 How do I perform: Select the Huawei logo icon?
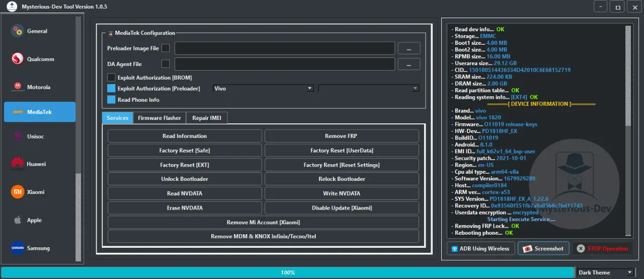pos(18,164)
